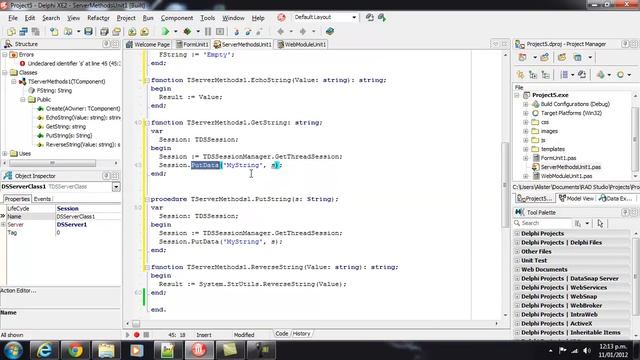The width and height of the screenshot is (640, 360).
Task: Click the Save Desktop layout icon
Action: [370, 17]
